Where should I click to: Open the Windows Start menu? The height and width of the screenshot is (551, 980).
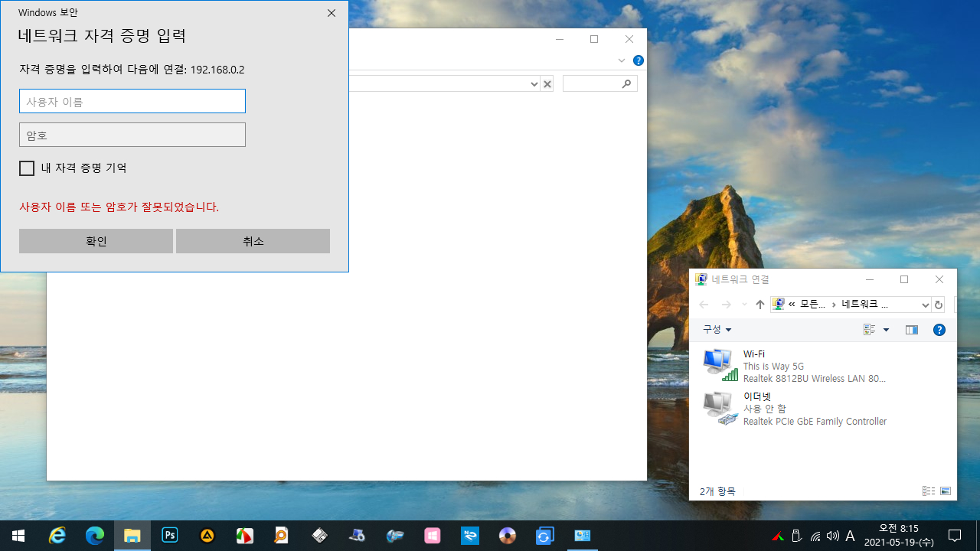point(18,536)
